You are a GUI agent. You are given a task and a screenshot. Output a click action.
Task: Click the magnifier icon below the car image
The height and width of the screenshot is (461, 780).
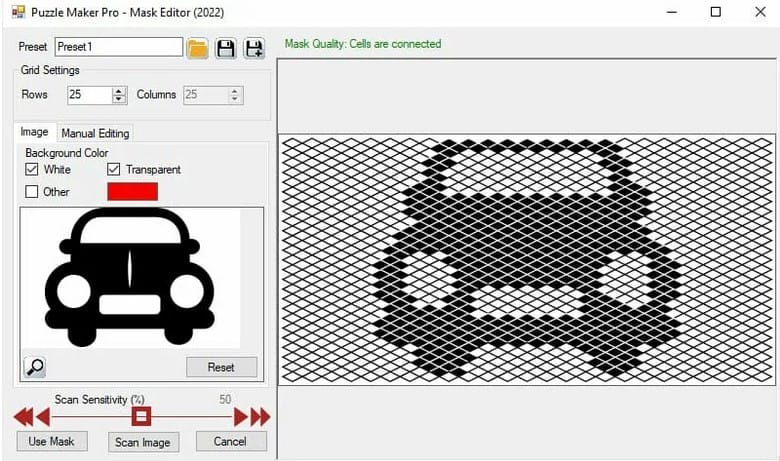34,366
